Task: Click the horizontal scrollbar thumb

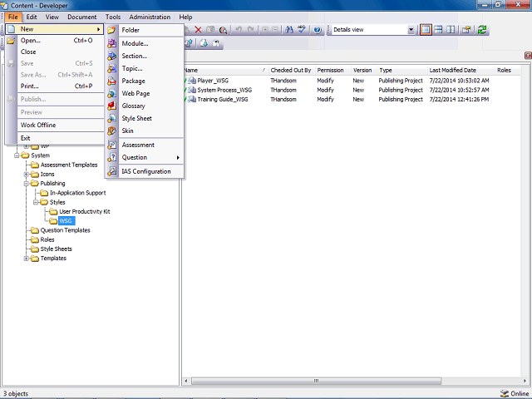Action: click(316, 381)
